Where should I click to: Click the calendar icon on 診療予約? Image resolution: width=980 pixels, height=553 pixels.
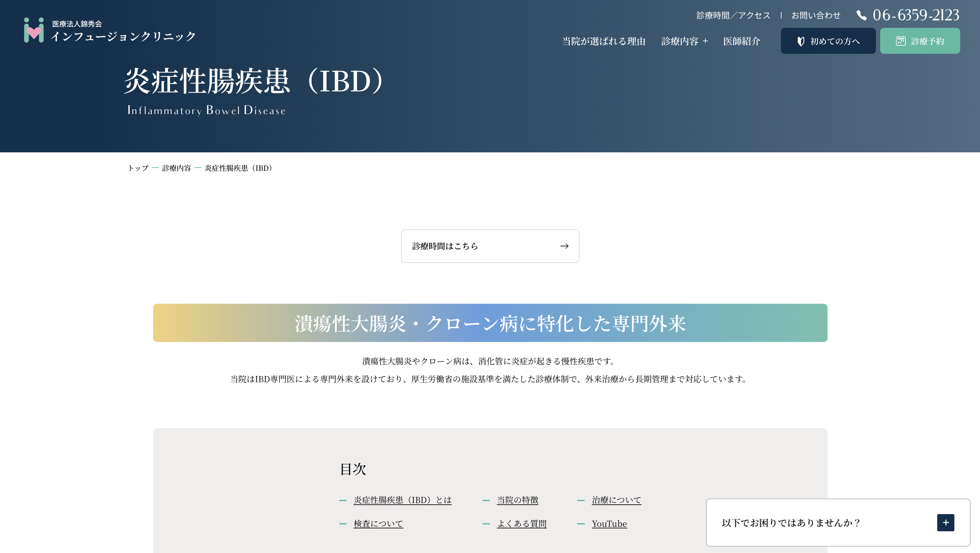point(901,41)
